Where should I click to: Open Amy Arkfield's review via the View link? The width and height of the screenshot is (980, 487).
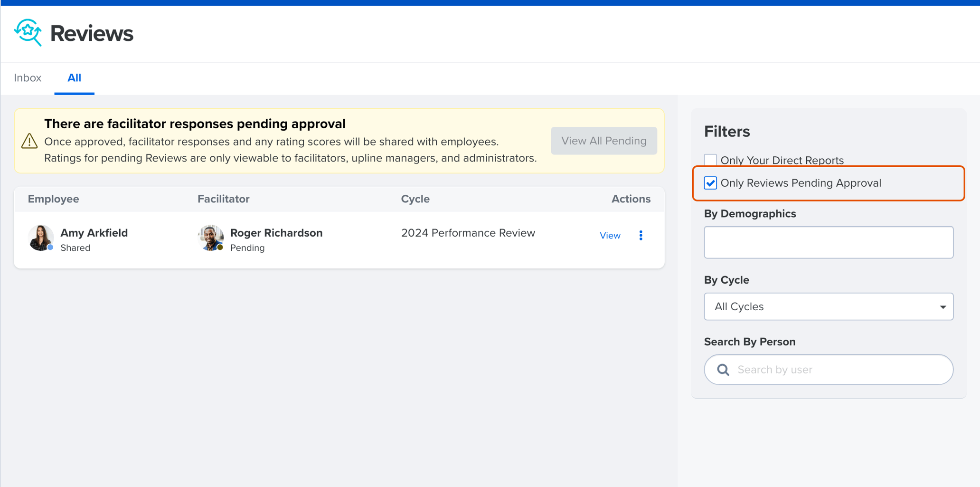point(610,235)
